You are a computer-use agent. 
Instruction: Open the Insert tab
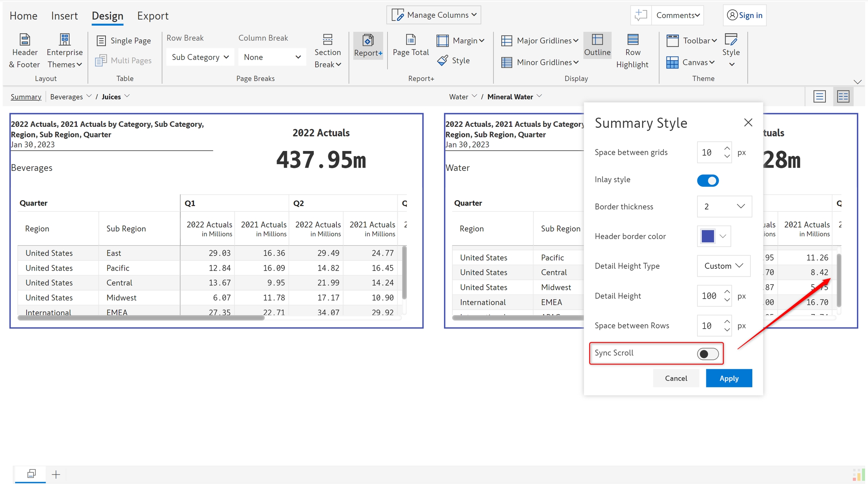click(x=64, y=16)
